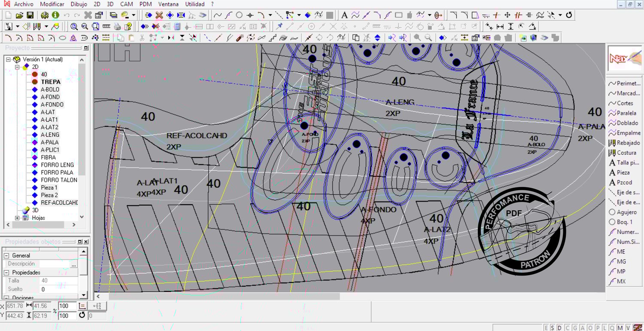Screen dimensions: 644x331
Task: Toggle the Q indicator in status bar
Action: [612, 328]
